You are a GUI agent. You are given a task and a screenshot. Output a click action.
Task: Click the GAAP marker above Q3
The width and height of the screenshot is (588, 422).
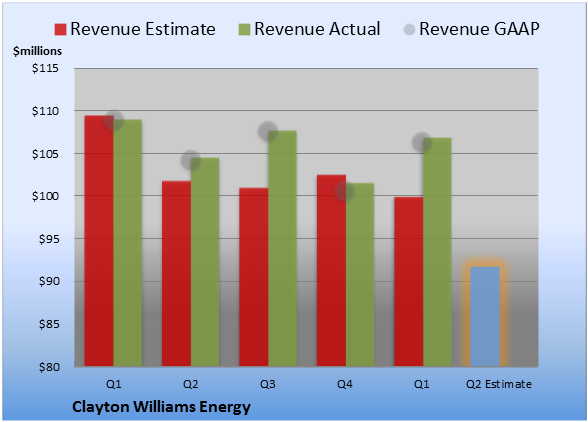(x=268, y=131)
